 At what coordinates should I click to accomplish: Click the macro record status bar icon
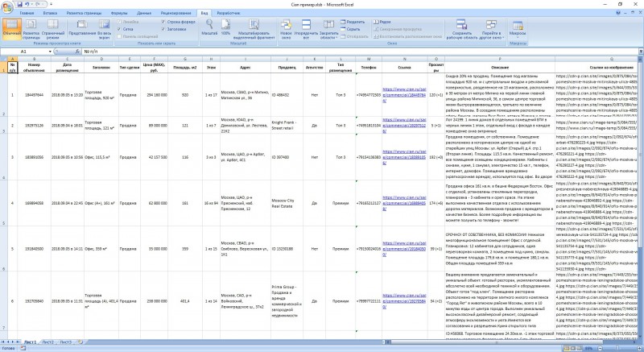coord(23,348)
